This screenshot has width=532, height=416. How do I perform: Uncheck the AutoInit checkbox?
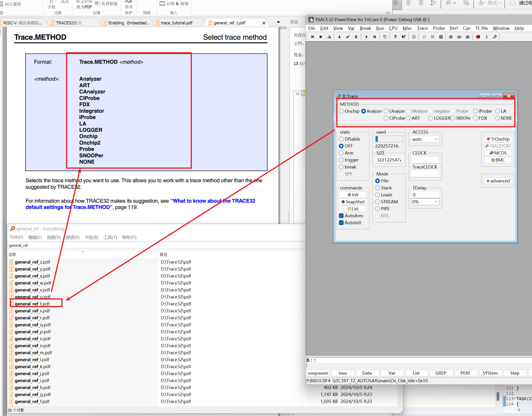click(341, 223)
